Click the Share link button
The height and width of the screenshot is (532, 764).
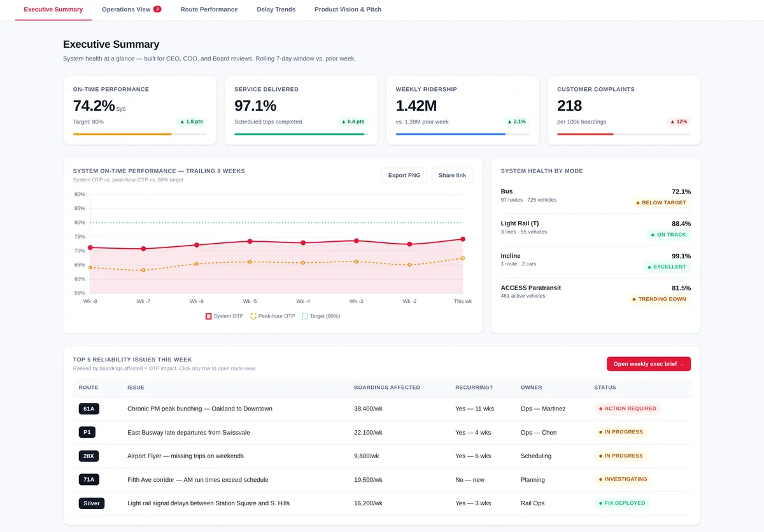452,175
